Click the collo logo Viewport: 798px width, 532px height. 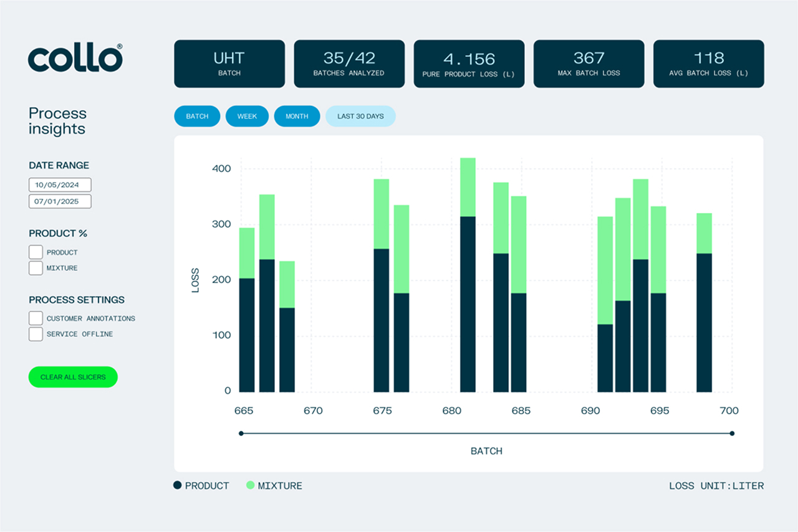coord(74,59)
